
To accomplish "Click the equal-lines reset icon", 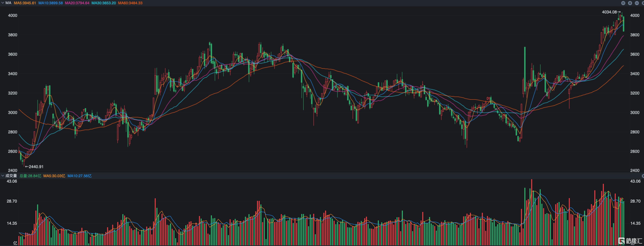I will pos(623,3).
